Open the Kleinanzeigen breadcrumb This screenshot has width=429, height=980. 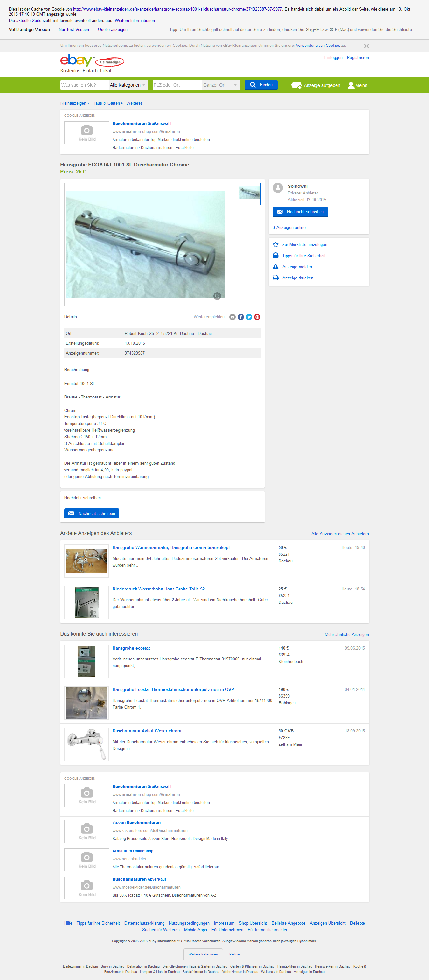tap(73, 103)
